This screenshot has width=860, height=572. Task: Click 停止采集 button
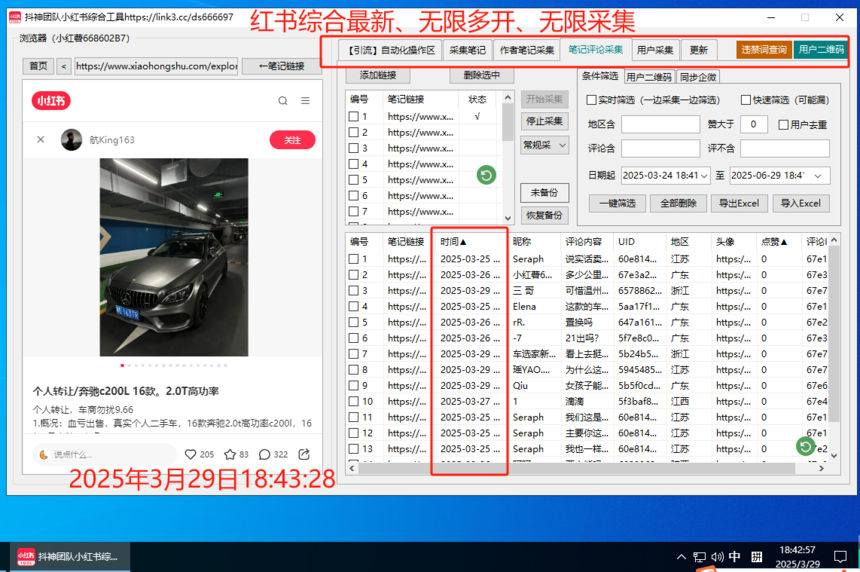click(544, 121)
